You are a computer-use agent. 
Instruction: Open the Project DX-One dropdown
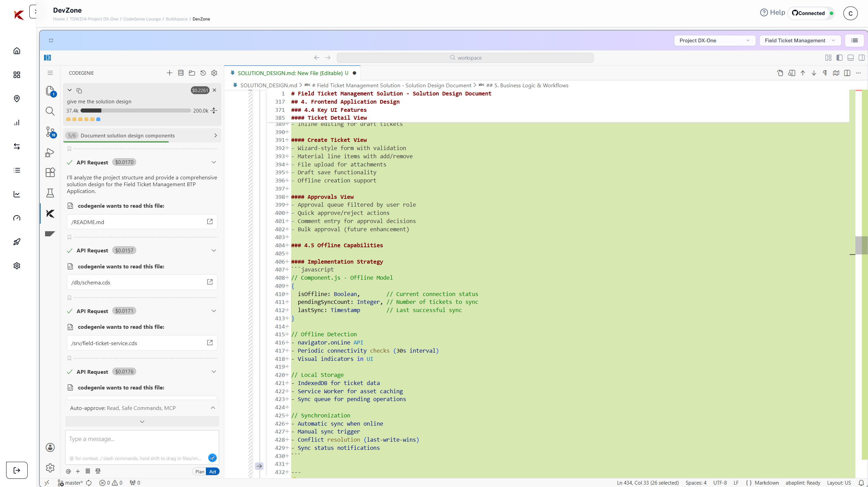(714, 41)
